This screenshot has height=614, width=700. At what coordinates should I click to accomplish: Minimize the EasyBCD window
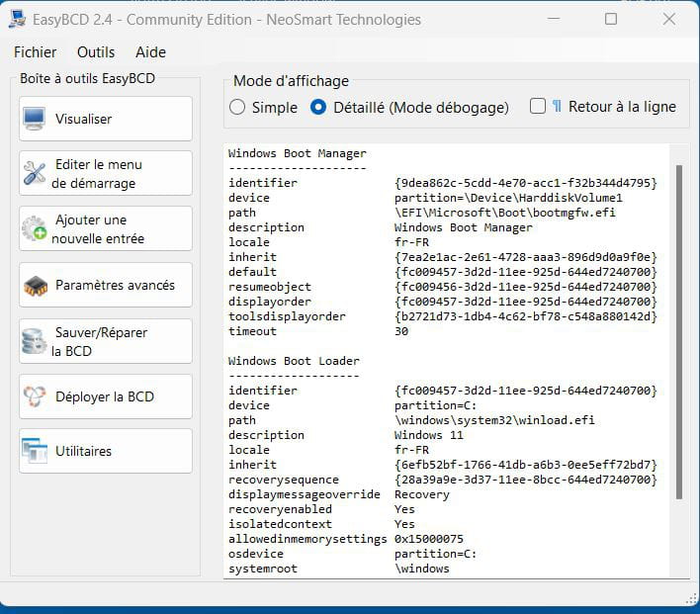pos(554,19)
